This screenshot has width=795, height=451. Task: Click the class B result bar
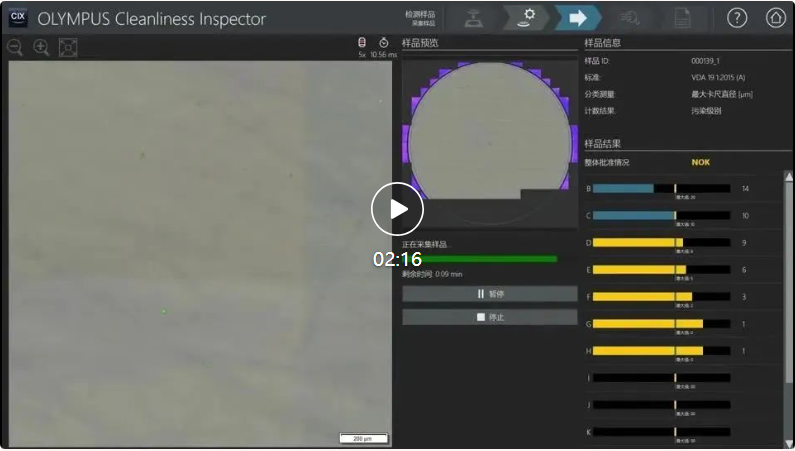661,189
